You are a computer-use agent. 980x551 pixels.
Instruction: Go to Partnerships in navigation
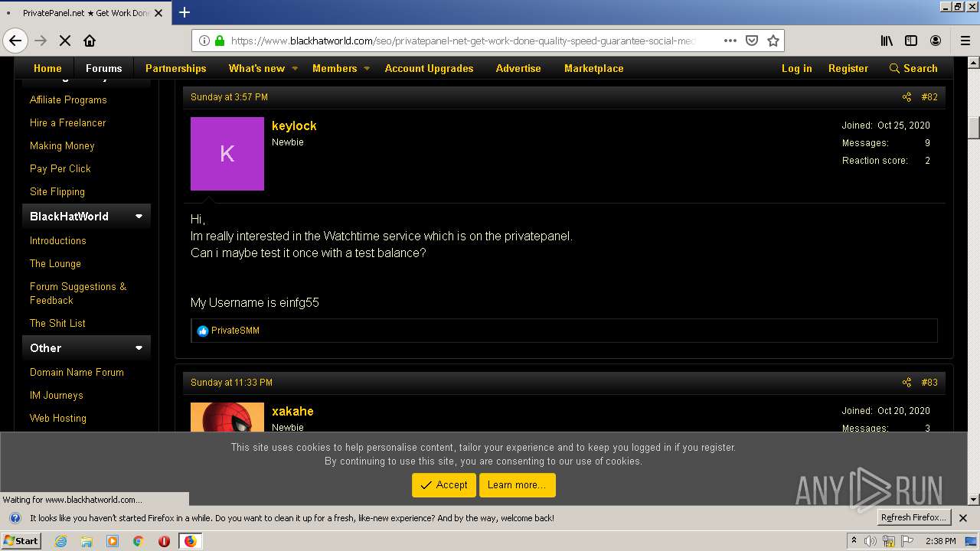tap(176, 68)
